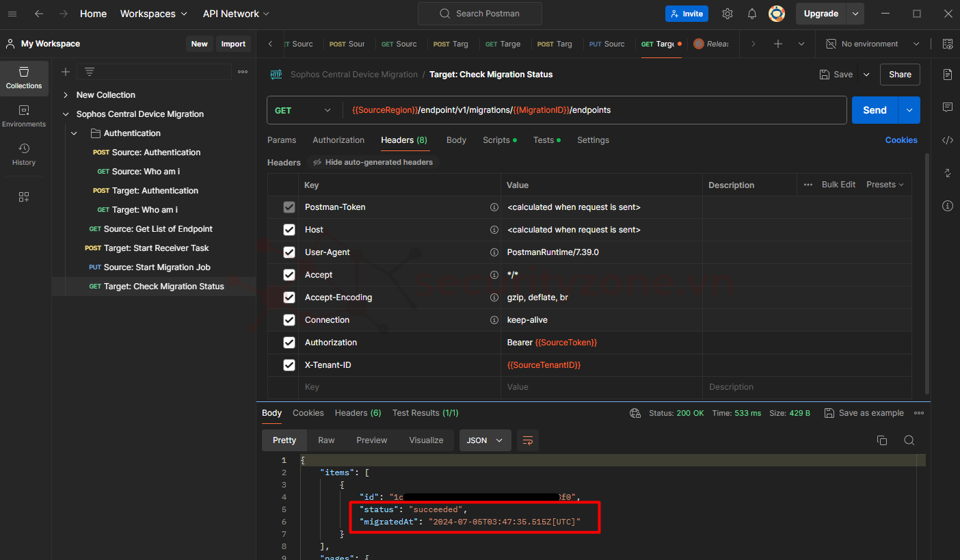Screen dimensions: 960x560
Task: Click the Import button
Action: click(233, 44)
